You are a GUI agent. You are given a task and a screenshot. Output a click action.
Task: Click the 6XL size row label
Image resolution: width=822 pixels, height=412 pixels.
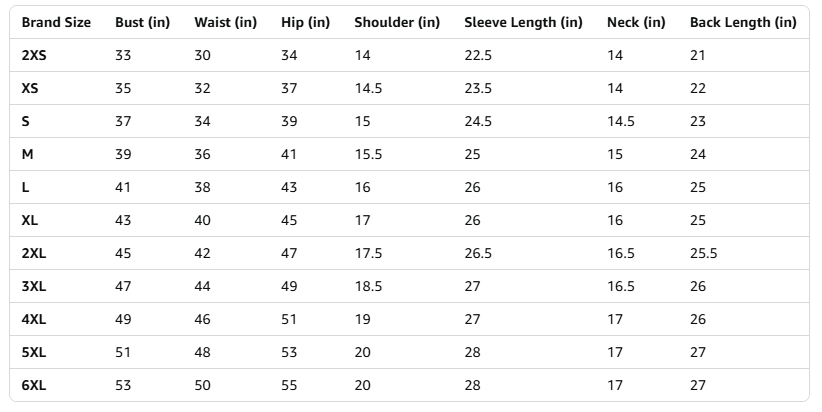(34, 385)
